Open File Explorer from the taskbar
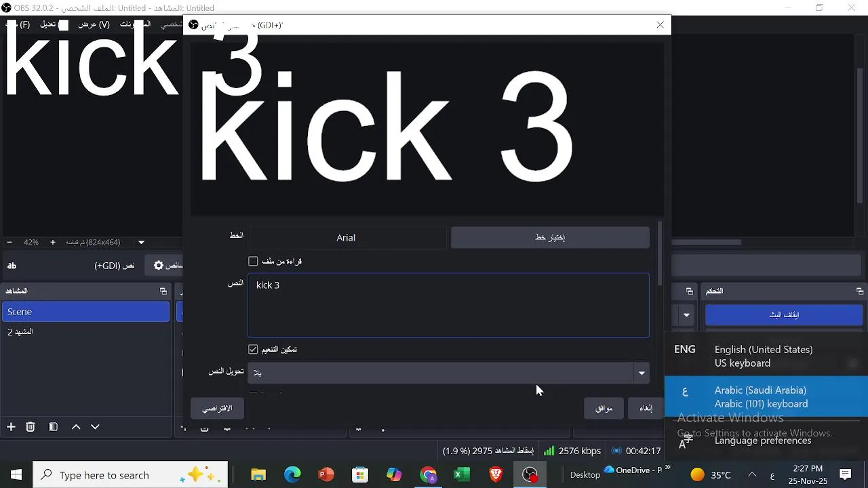868x488 pixels. (258, 474)
